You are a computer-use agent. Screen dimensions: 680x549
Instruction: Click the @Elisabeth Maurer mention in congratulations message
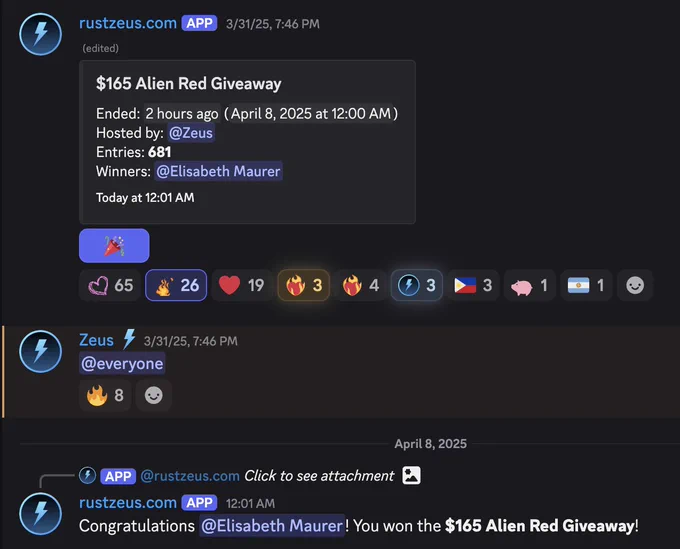click(272, 526)
